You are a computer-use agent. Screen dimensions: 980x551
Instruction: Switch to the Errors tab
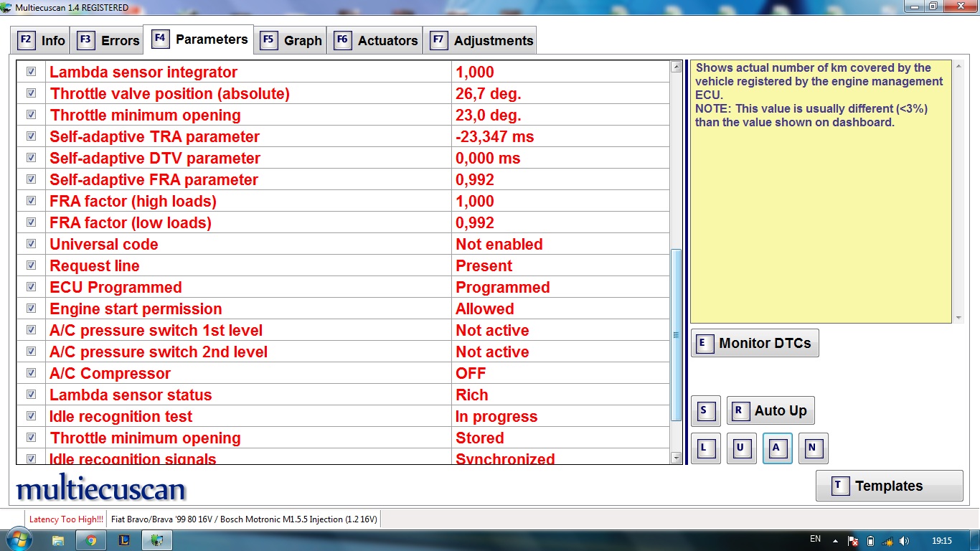point(109,40)
